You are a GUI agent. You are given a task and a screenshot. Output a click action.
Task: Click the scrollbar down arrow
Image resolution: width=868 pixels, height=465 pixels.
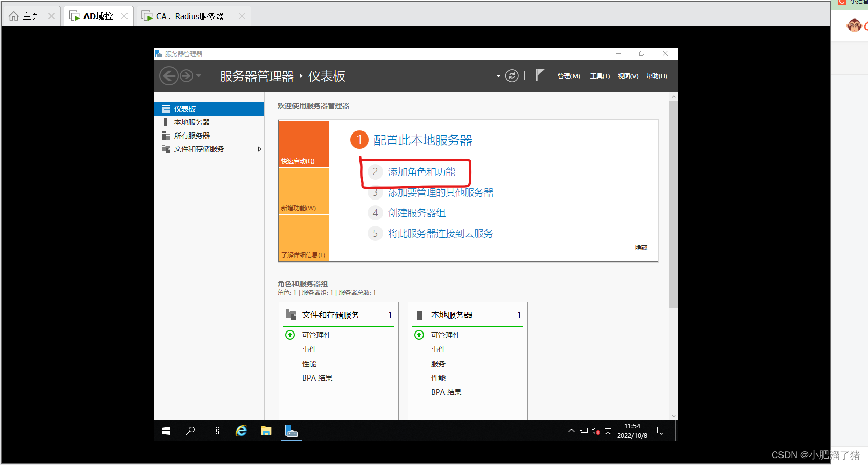(674, 416)
